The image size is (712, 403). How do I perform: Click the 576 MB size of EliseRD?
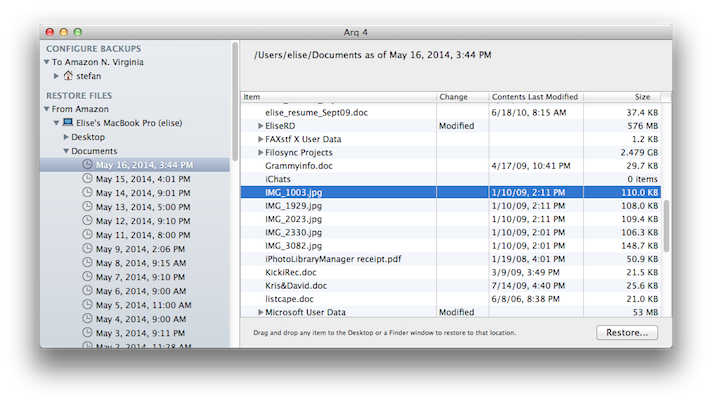643,126
